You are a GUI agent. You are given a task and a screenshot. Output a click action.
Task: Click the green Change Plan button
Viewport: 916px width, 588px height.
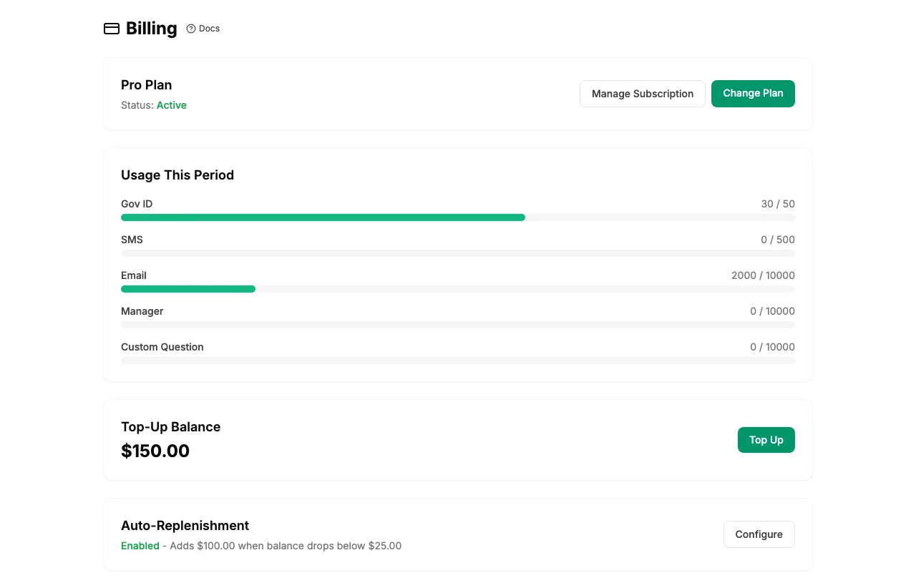click(753, 94)
